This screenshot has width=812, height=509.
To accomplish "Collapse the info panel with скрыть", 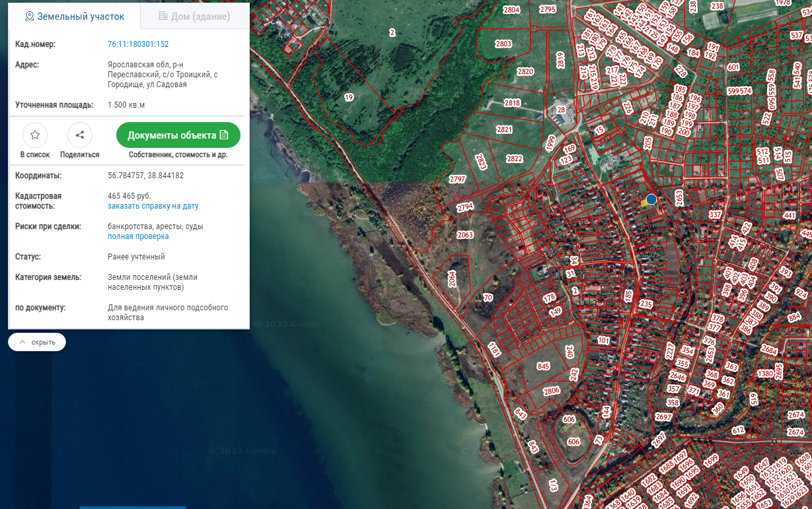I will pos(37,342).
